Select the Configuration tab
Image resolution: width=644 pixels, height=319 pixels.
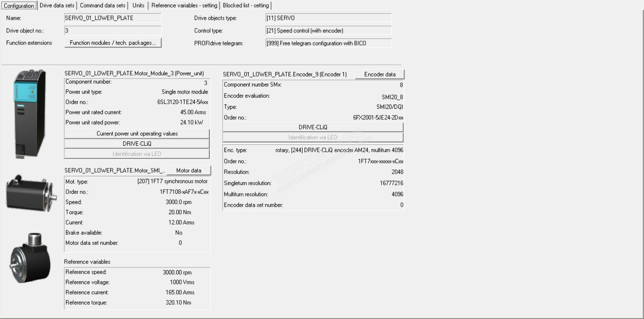click(x=19, y=6)
